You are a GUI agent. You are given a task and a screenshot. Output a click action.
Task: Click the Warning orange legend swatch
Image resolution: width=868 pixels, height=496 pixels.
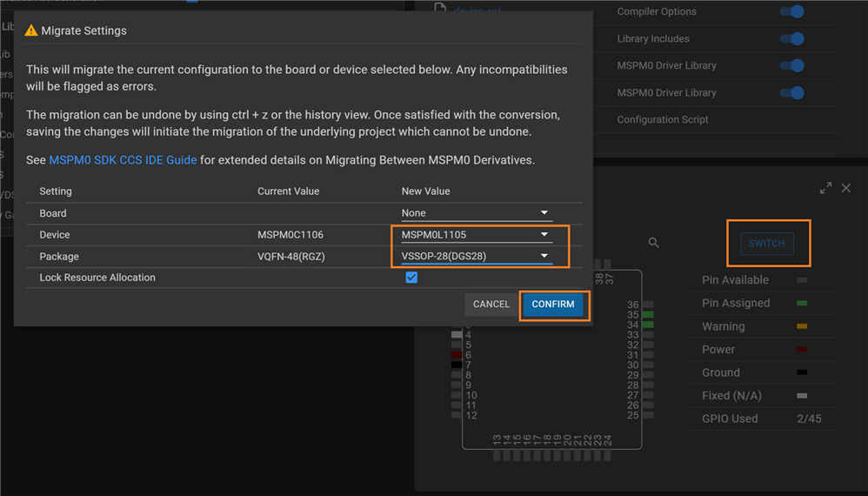(x=802, y=326)
